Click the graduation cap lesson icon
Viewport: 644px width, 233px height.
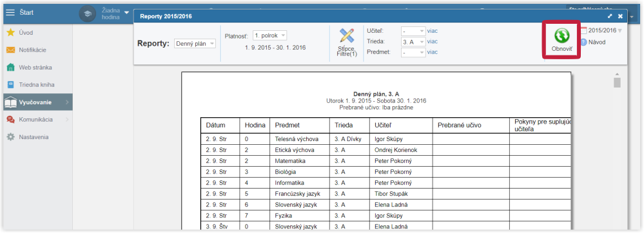87,14
